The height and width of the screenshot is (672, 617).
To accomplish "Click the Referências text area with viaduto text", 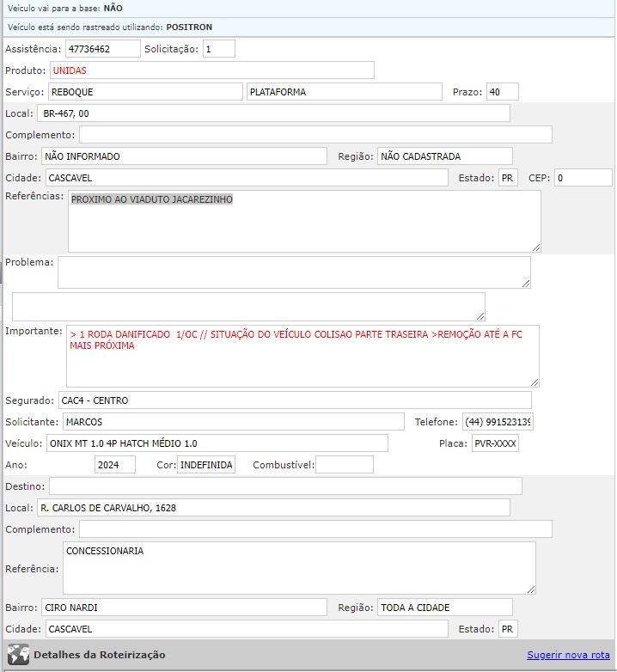I will coord(304,222).
